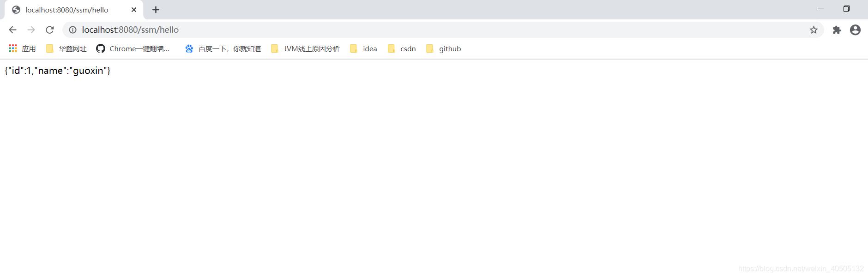Click the forward navigation arrow
The image size is (868, 277).
point(31,30)
